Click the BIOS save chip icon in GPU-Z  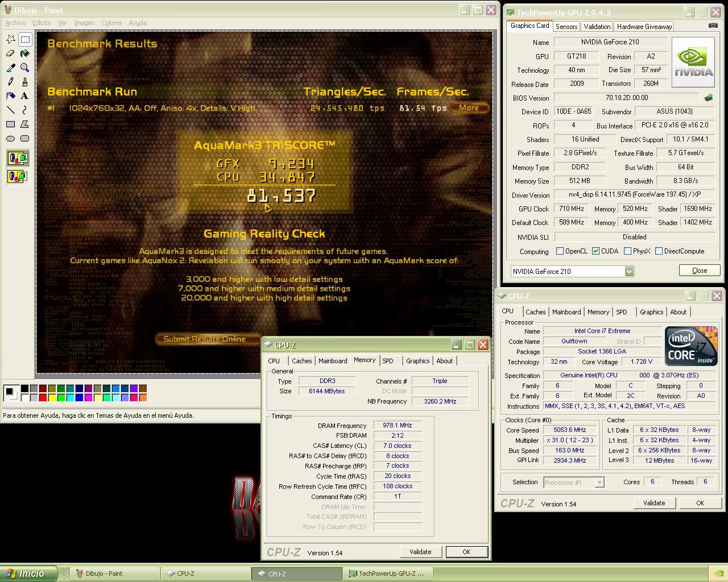click(709, 98)
